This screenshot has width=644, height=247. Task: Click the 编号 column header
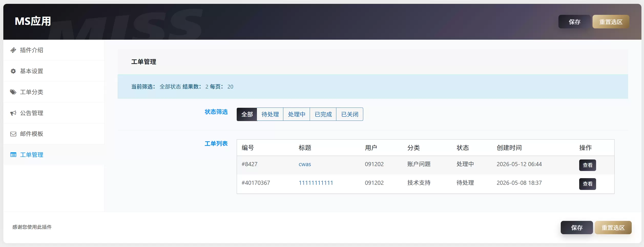248,148
